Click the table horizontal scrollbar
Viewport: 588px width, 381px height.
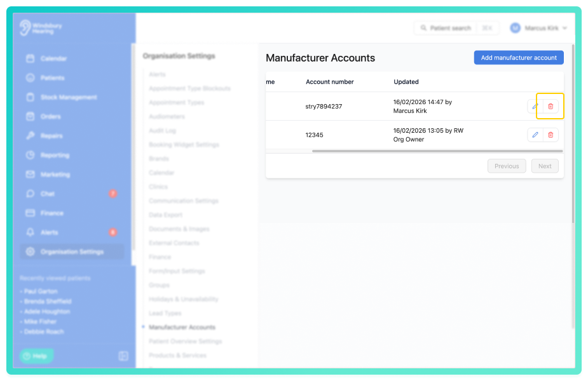click(x=437, y=151)
